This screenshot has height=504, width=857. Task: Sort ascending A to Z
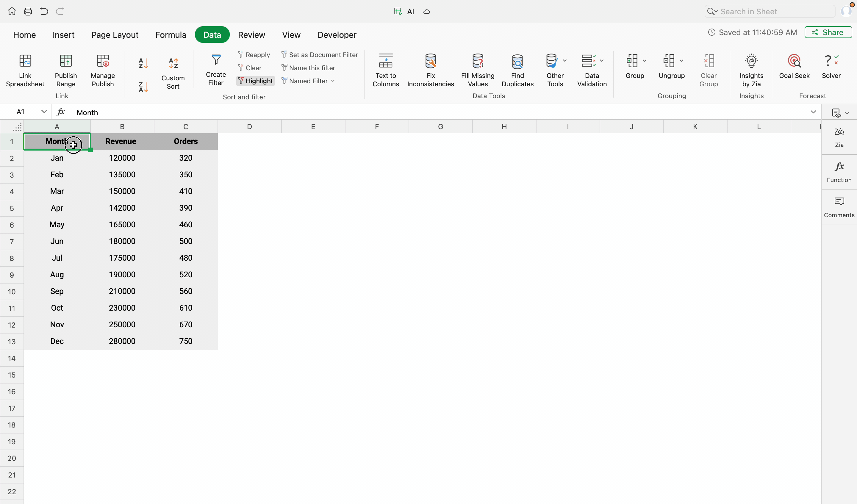coord(143,63)
